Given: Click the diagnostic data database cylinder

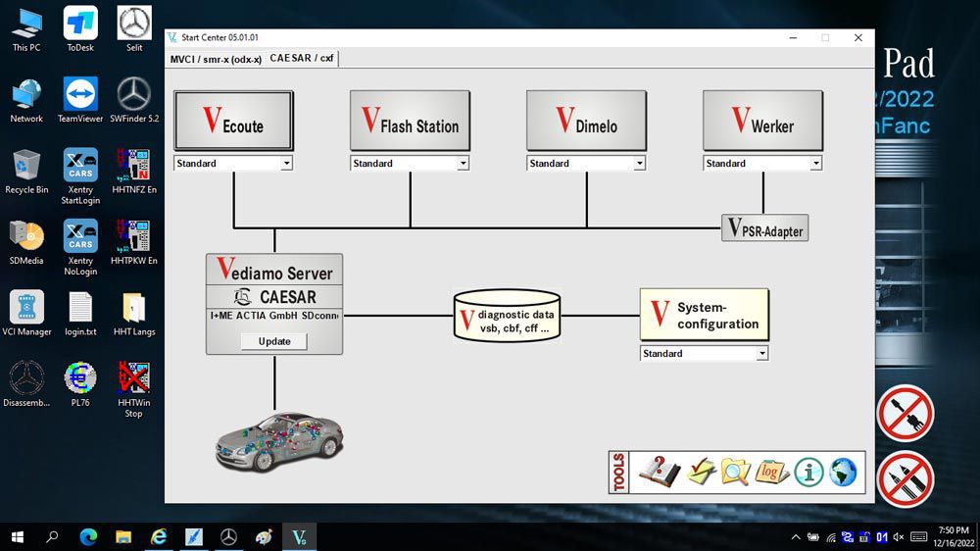Looking at the screenshot, I should 507,316.
